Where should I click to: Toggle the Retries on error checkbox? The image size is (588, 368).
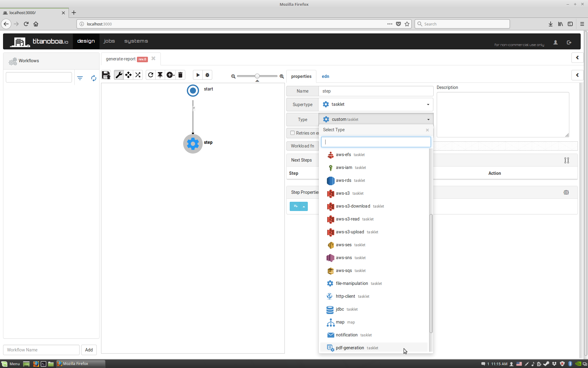coord(292,133)
